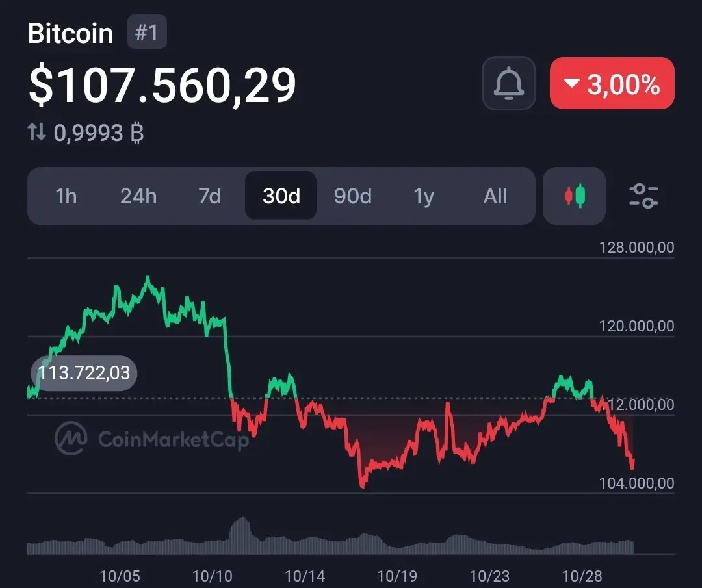Select the 7d timeframe

(209, 196)
